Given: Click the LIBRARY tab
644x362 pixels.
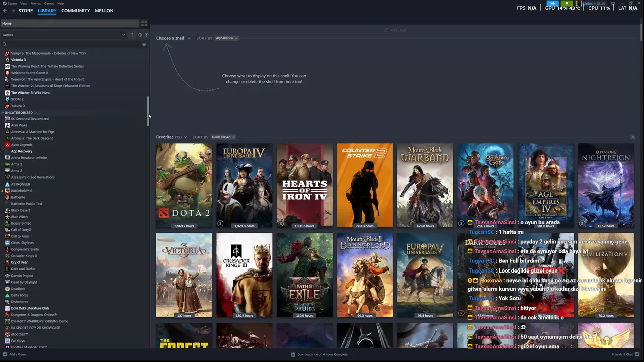Looking at the screenshot, I should [x=47, y=11].
